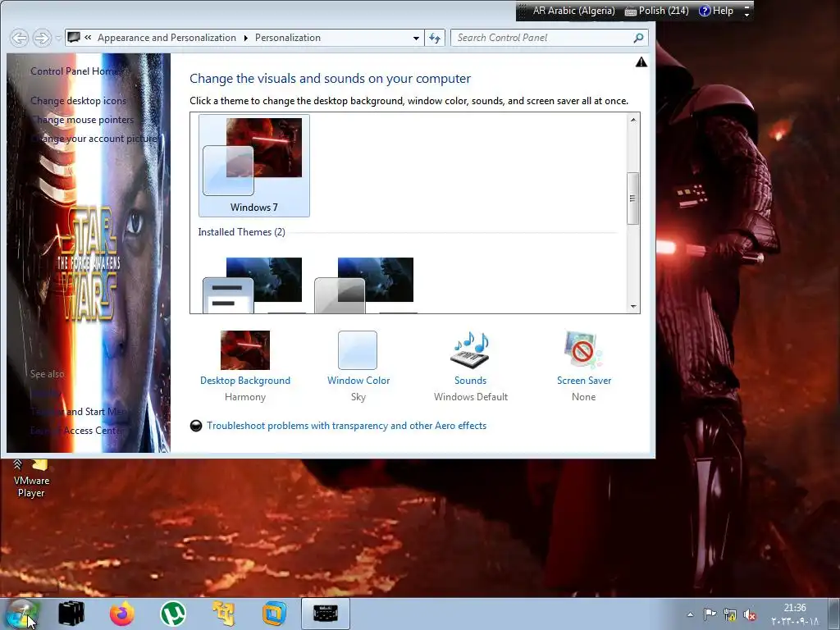
Task: Click the Installed Themes (2) heading
Action: pyautogui.click(x=242, y=232)
